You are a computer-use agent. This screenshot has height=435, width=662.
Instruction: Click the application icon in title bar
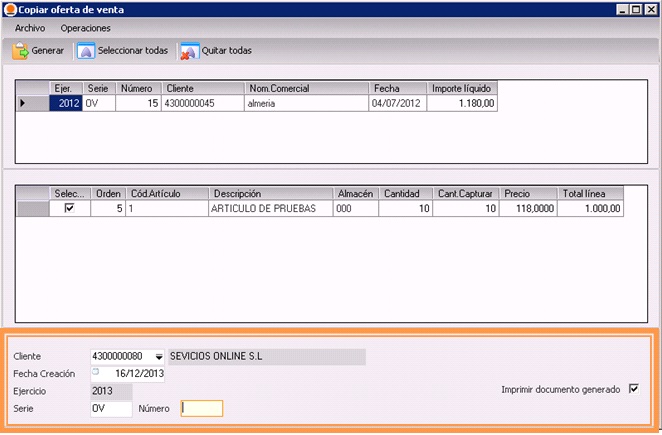pyautogui.click(x=9, y=8)
